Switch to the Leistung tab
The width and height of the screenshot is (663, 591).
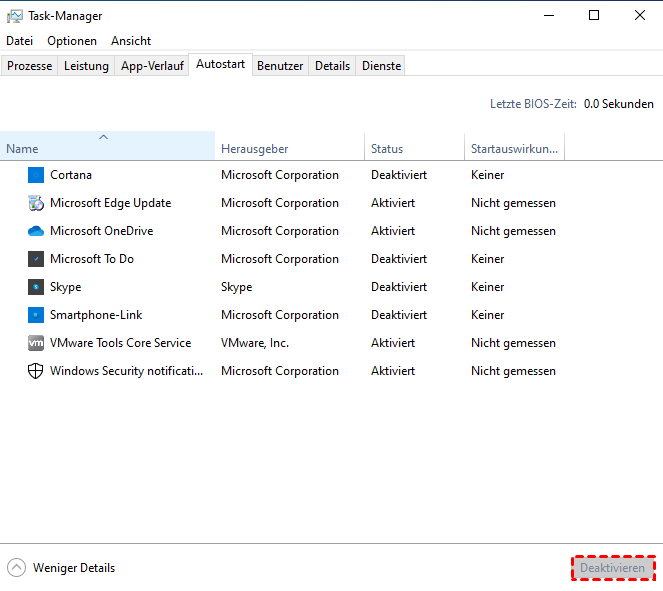(x=86, y=66)
